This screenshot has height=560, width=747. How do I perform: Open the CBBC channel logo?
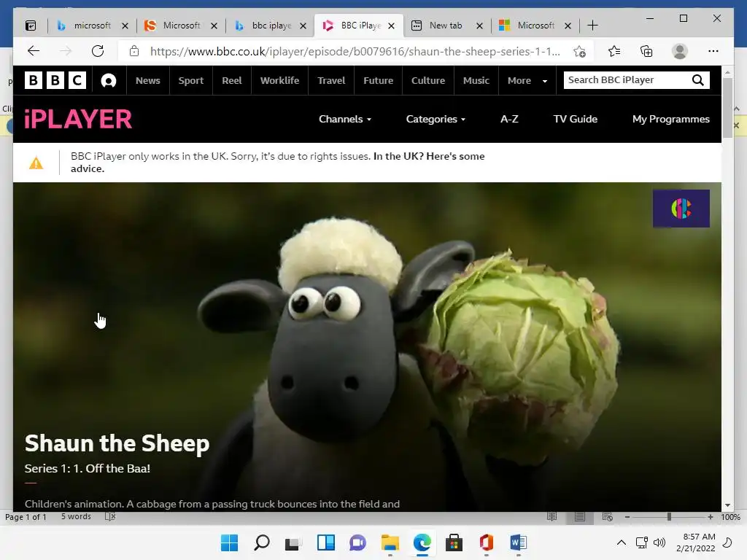point(681,209)
